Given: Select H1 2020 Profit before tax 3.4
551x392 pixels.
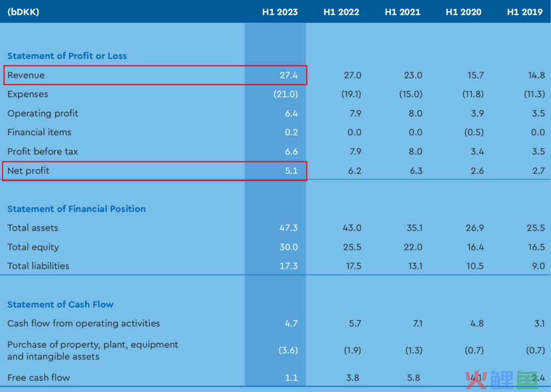Looking at the screenshot, I should coord(477,151).
